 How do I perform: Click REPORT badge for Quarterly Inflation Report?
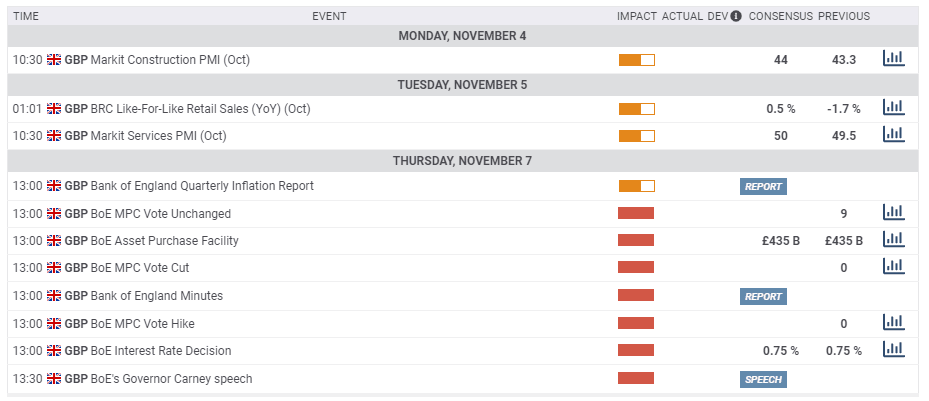763,186
